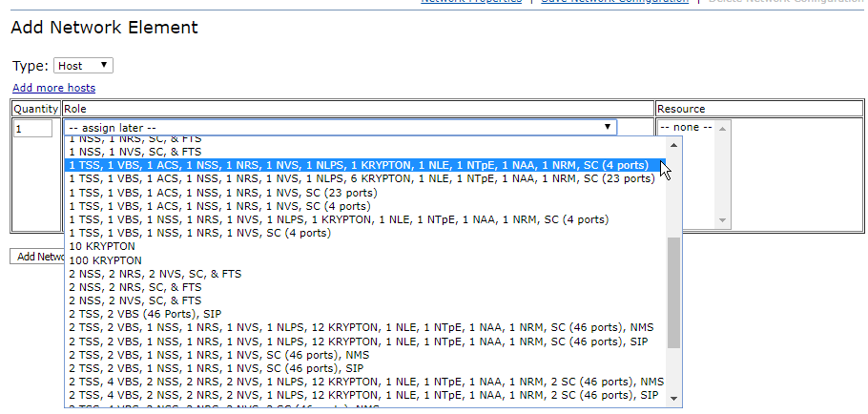Choose '2 NSS, 2 NRS, SC, & FTS' option

[x=134, y=287]
